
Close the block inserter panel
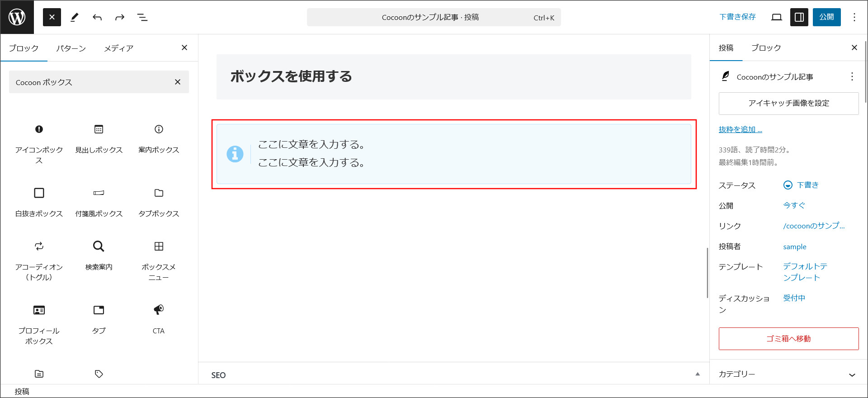tap(184, 47)
